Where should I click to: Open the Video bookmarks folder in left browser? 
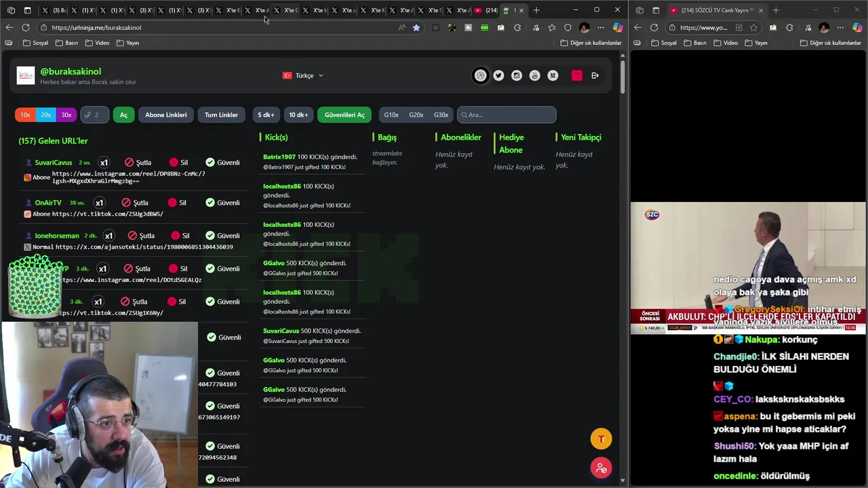point(97,43)
